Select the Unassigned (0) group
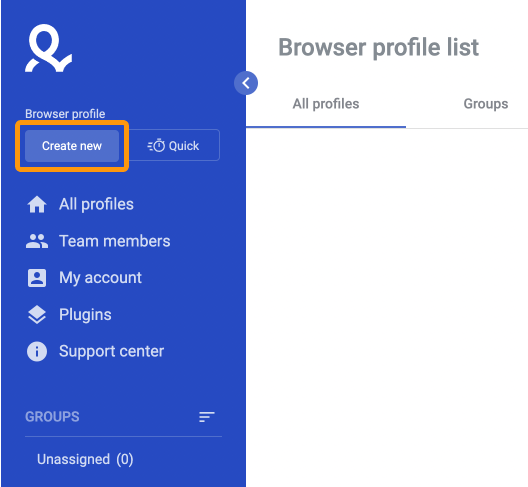 (85, 459)
